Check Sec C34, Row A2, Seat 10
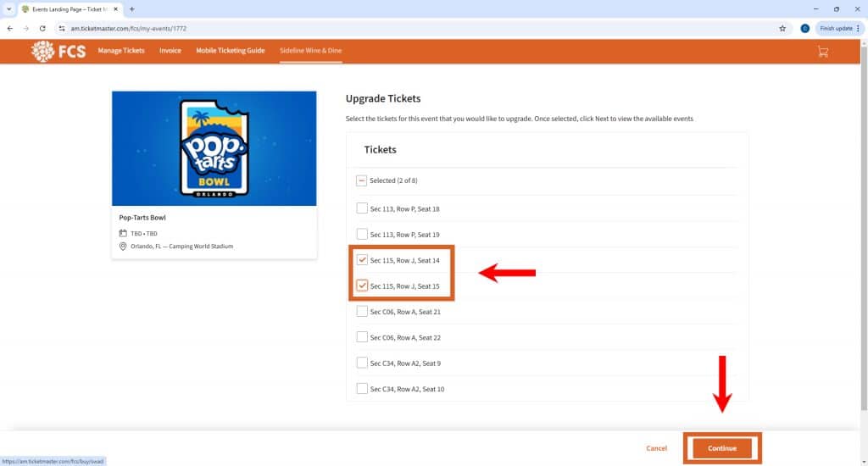Viewport: 868px width, 466px height. [361, 389]
